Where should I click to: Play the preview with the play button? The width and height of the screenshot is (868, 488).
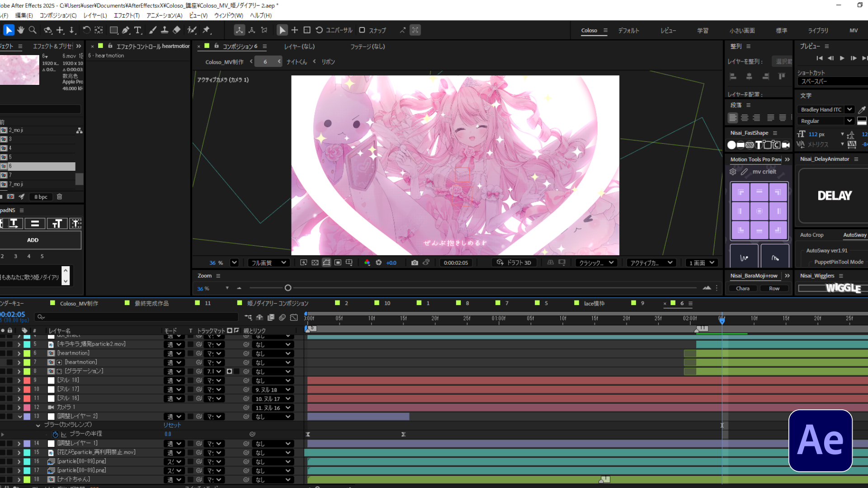coord(842,58)
